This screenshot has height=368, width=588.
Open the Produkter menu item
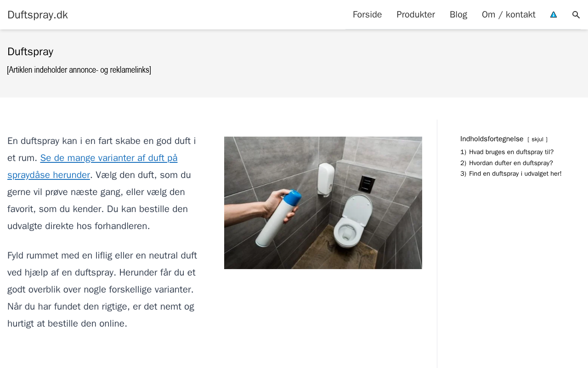[x=416, y=15]
